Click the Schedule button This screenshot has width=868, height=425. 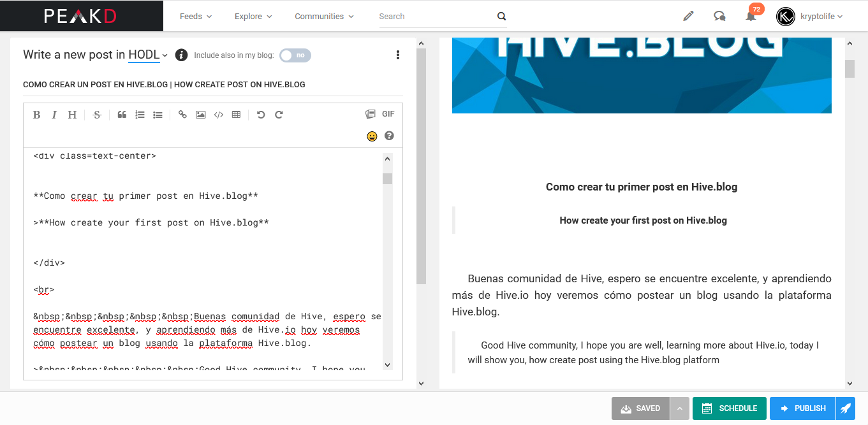(x=730, y=408)
